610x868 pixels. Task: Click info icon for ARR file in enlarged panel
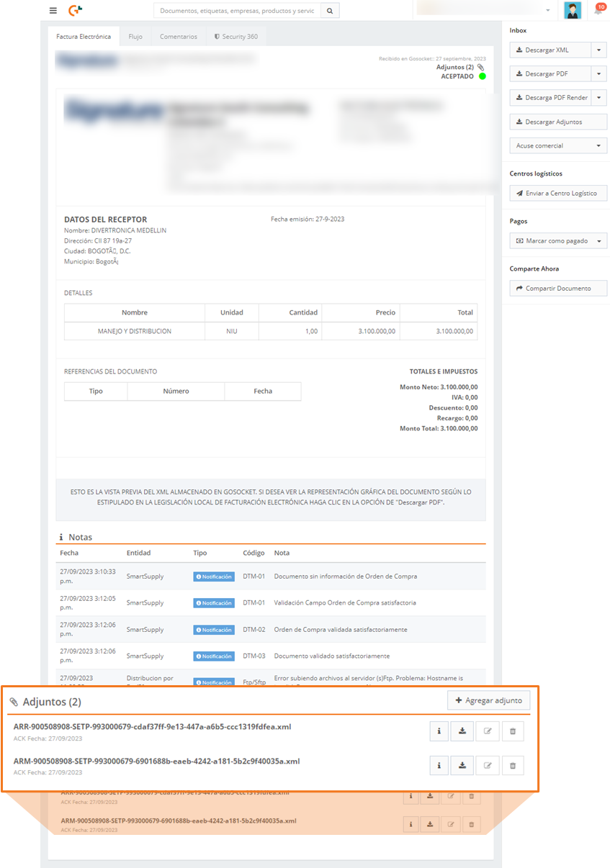click(x=439, y=731)
